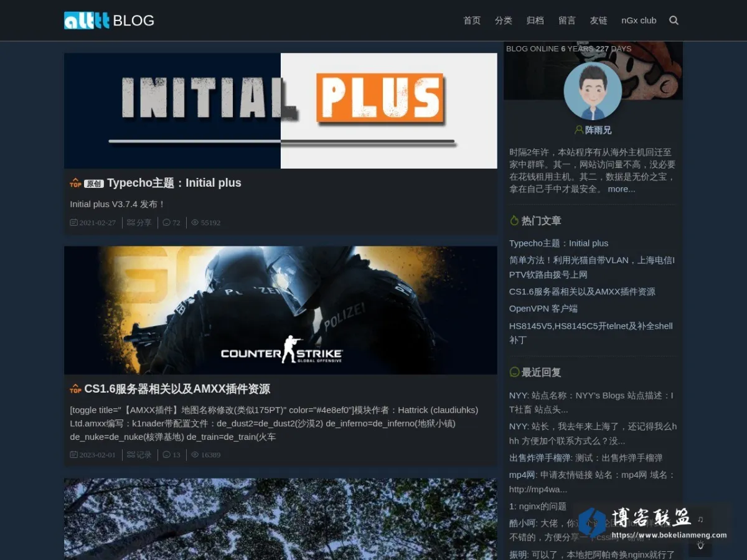Click the date 2021-02-27
747x560 pixels.
[x=98, y=222]
